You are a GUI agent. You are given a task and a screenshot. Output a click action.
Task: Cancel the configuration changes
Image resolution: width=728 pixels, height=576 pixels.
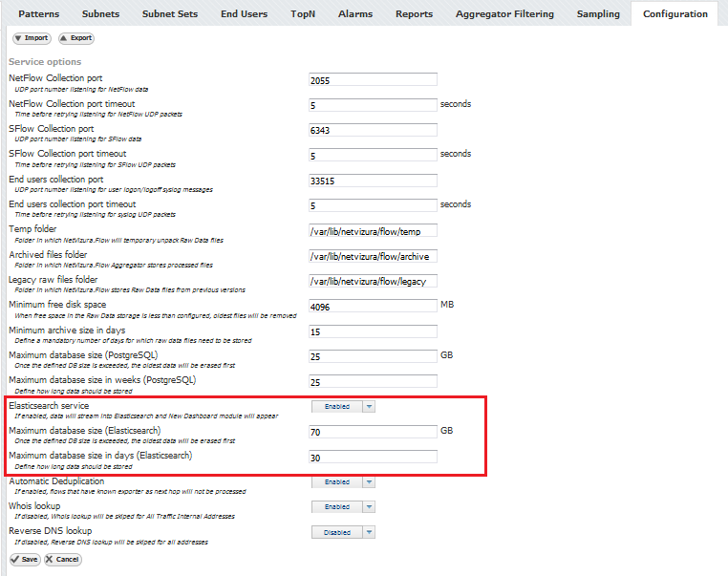[x=63, y=559]
